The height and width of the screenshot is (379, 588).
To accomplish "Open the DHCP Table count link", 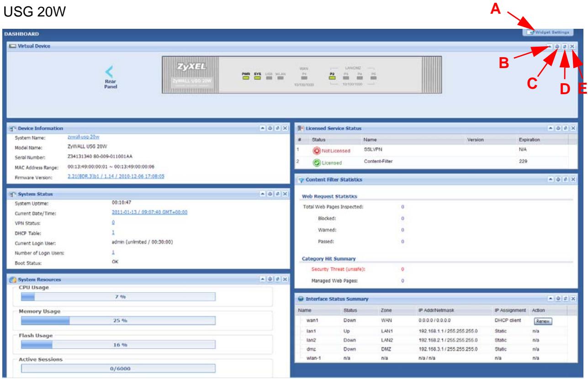I will (x=113, y=232).
